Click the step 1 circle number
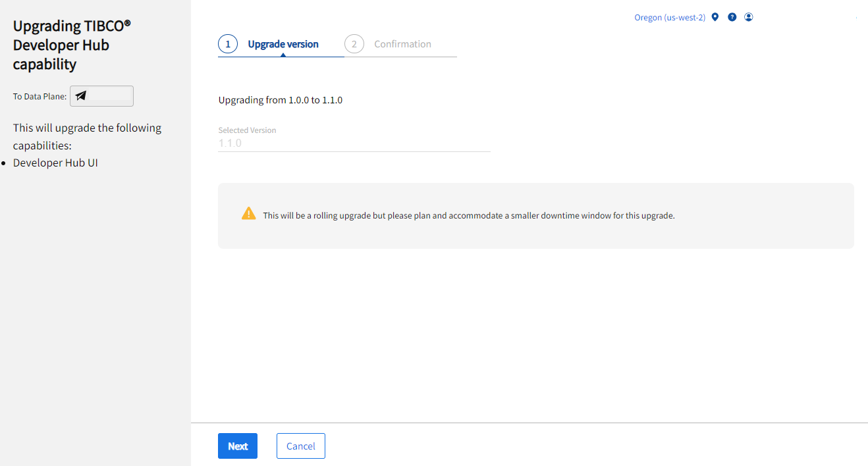Image resolution: width=868 pixels, height=466 pixels. [228, 44]
